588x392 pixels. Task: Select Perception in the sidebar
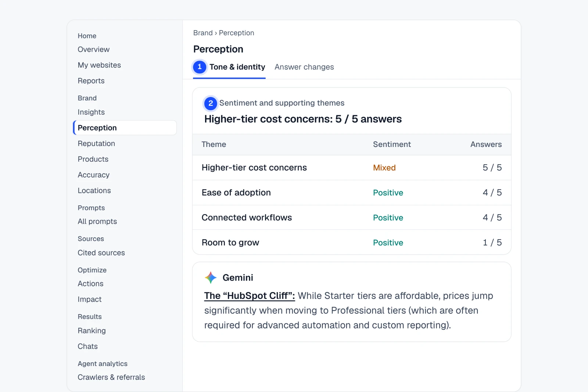click(x=125, y=128)
